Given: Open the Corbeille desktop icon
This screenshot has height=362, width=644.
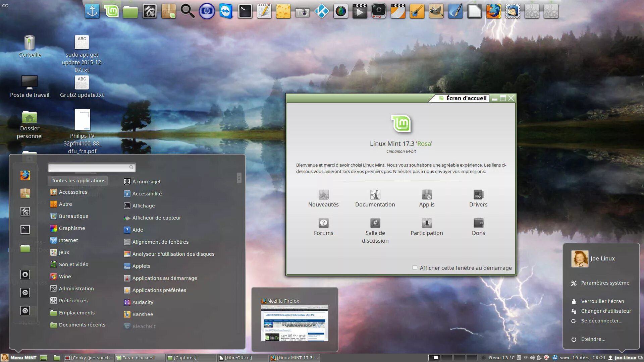Looking at the screenshot, I should (30, 47).
